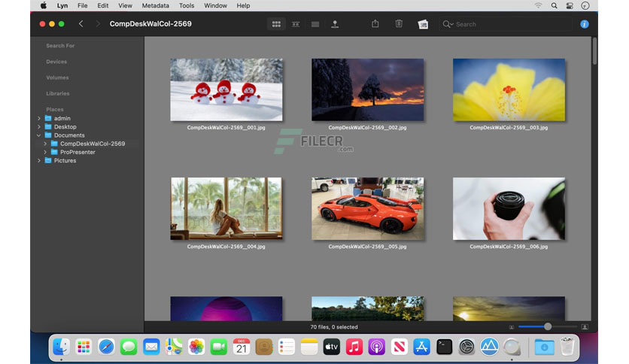This screenshot has width=629, height=364.
Task: Go forward with the right arrow
Action: point(98,23)
